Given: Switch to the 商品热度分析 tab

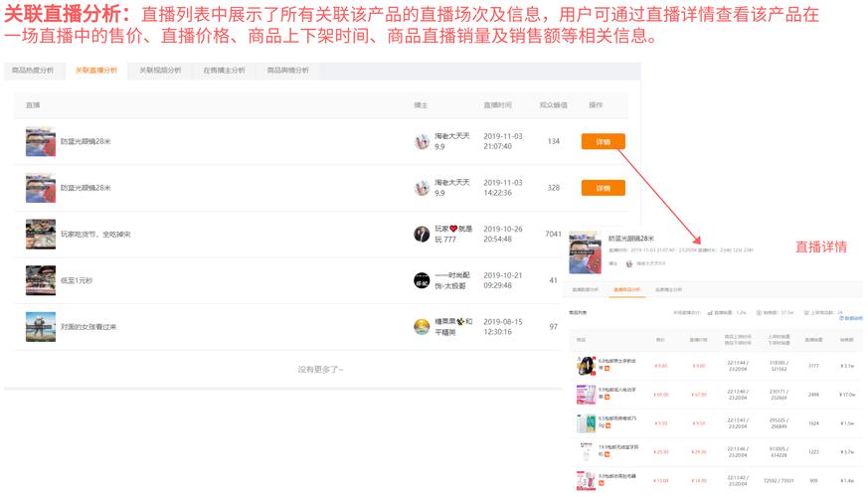Looking at the screenshot, I should [33, 71].
